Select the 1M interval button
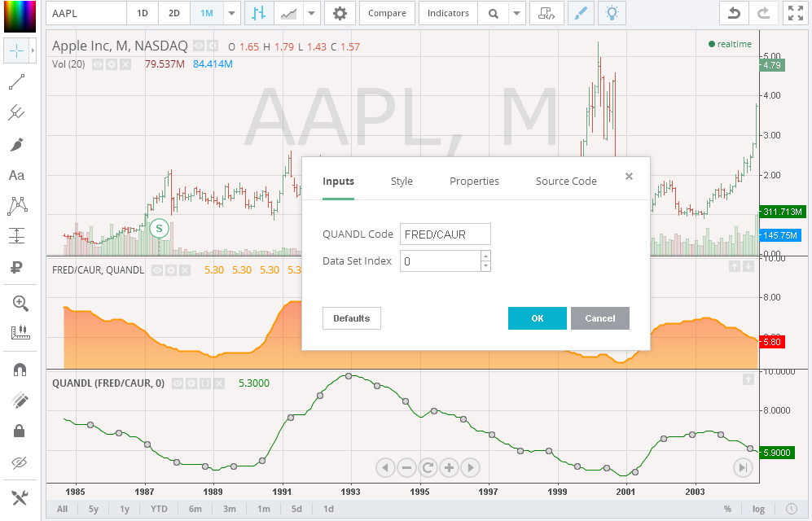This screenshot has height=521, width=812. (207, 14)
